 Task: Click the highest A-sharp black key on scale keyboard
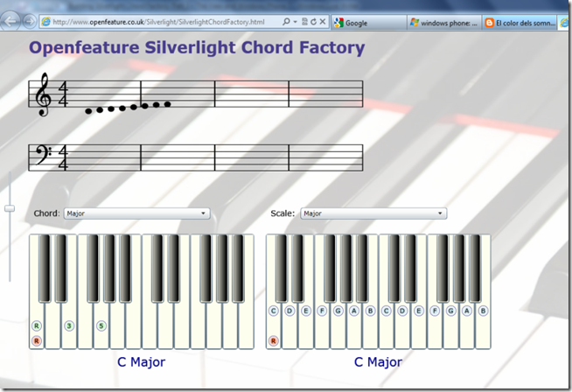coord(475,269)
